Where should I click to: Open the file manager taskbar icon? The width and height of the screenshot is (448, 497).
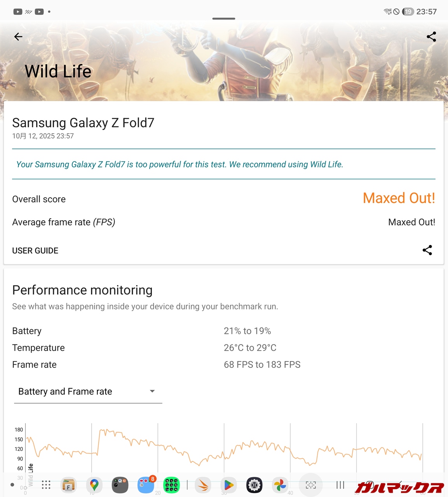[x=68, y=485]
